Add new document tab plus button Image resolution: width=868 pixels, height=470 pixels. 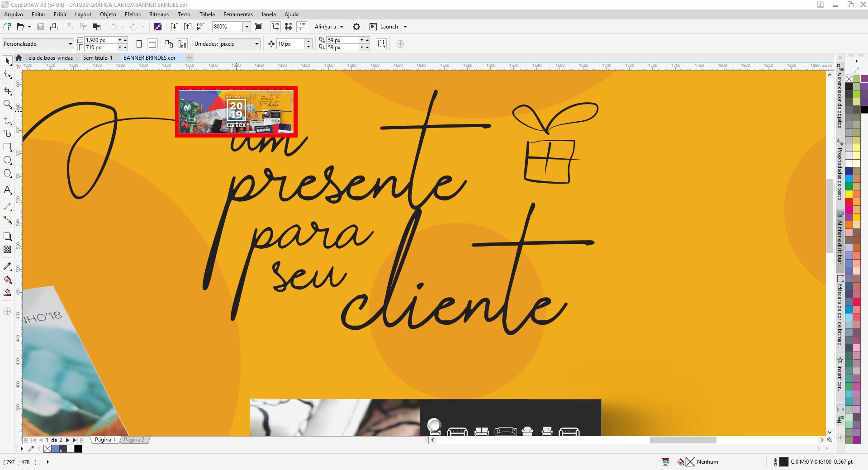(190, 57)
